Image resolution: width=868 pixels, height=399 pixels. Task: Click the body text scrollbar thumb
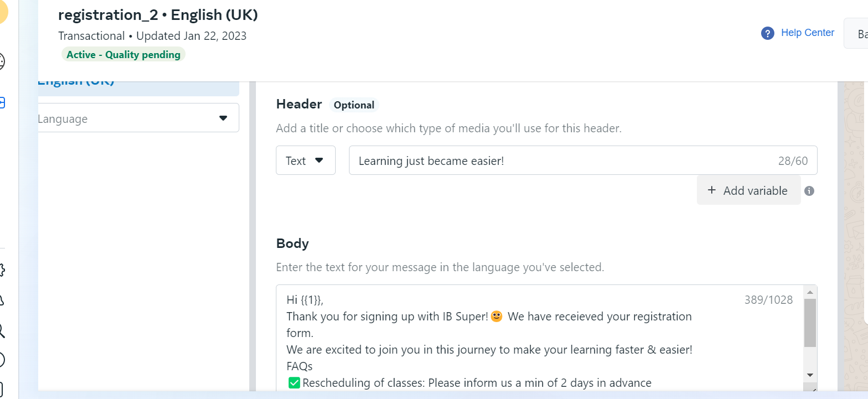pos(810,323)
